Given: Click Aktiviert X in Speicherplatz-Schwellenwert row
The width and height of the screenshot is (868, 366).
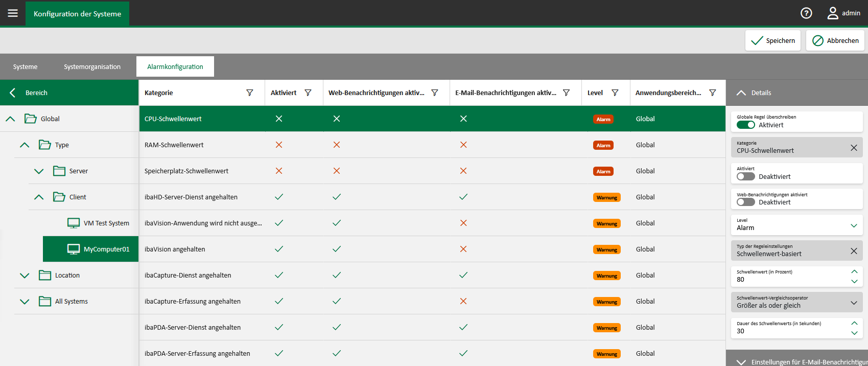Looking at the screenshot, I should [x=279, y=171].
